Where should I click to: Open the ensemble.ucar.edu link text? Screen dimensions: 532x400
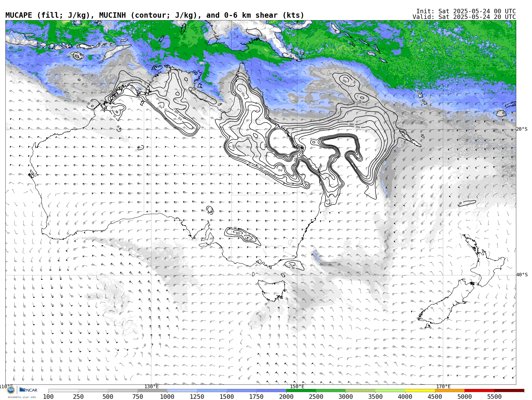[x=22, y=397]
